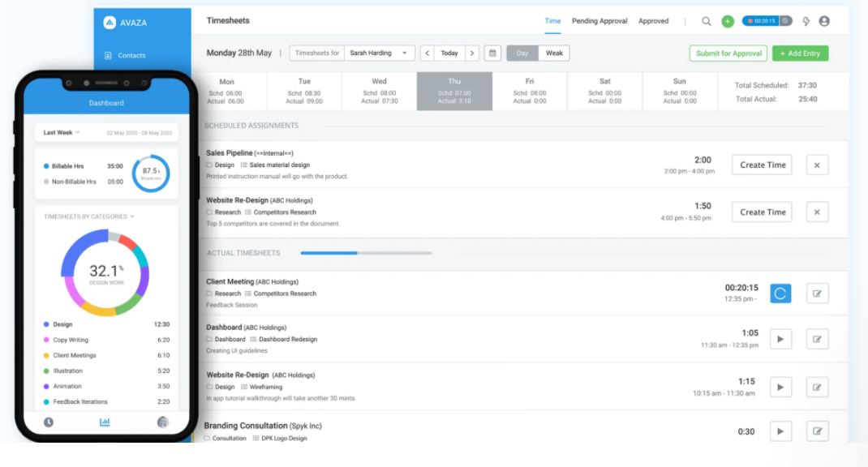
Task: Select the Sat day column
Action: [605, 91]
